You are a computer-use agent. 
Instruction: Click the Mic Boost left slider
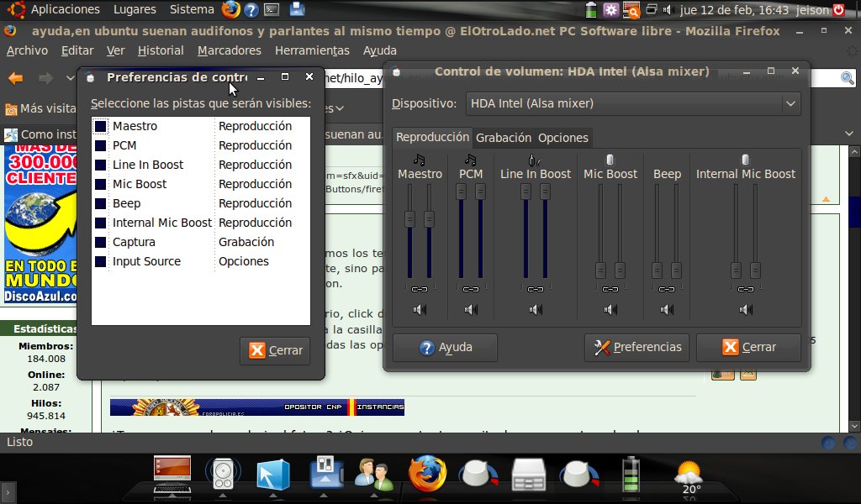600,270
